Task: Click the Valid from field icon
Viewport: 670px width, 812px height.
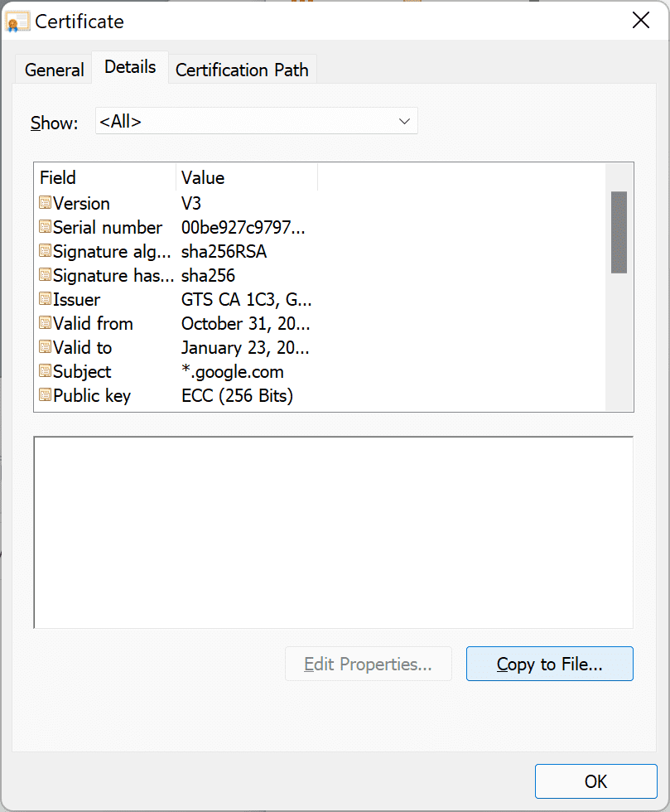Action: click(x=45, y=323)
